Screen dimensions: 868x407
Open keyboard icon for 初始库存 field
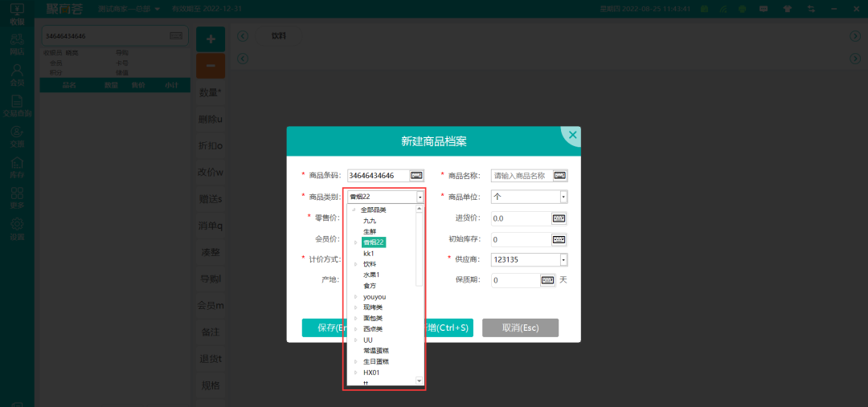(x=559, y=239)
